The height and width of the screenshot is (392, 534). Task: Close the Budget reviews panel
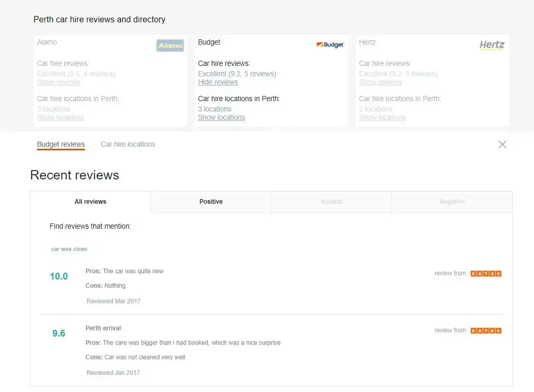click(502, 144)
